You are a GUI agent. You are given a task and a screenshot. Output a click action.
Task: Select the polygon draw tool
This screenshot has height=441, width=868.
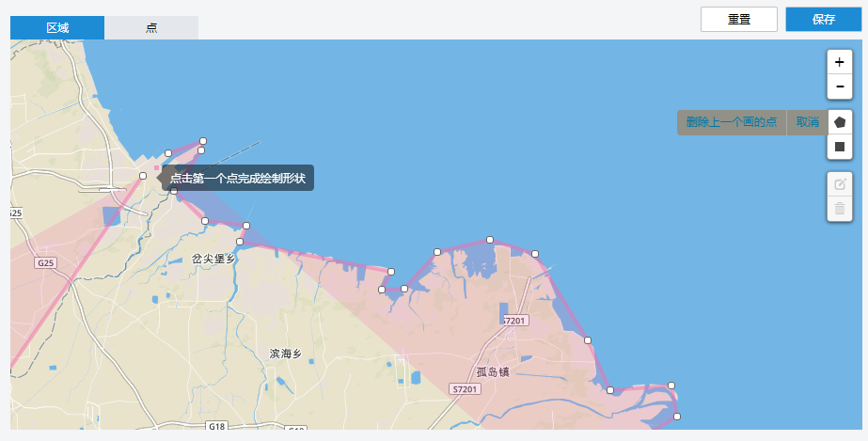839,122
